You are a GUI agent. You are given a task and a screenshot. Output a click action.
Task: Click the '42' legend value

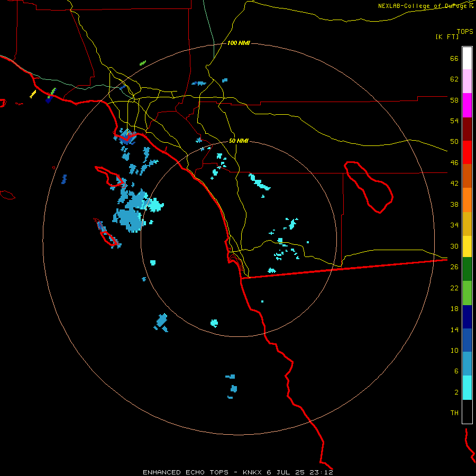point(454,184)
